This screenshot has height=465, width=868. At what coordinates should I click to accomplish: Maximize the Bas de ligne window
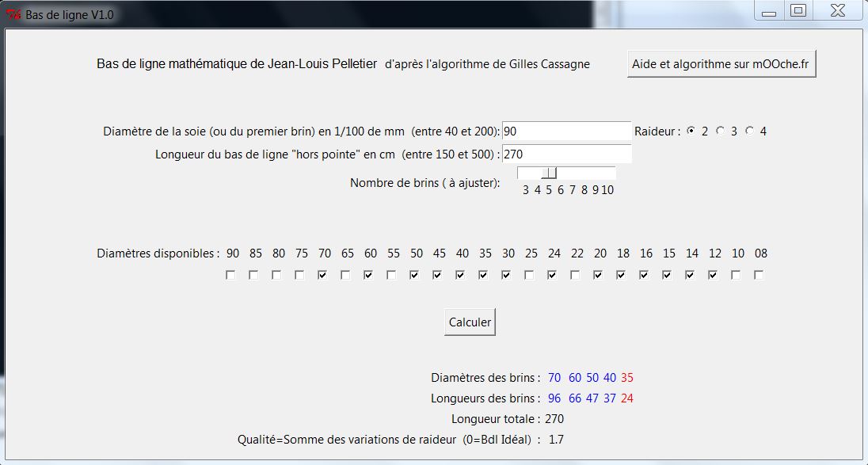(798, 11)
